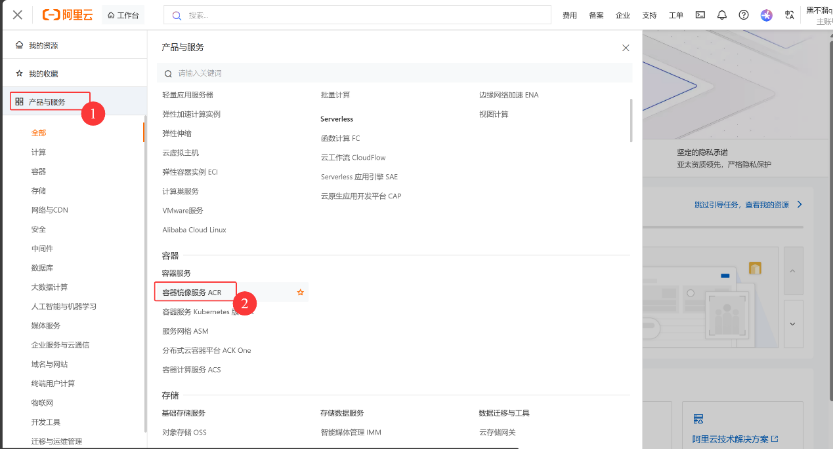This screenshot has width=833, height=449.
Task: Click the Alibaba Cloud logo
Action: click(67, 15)
